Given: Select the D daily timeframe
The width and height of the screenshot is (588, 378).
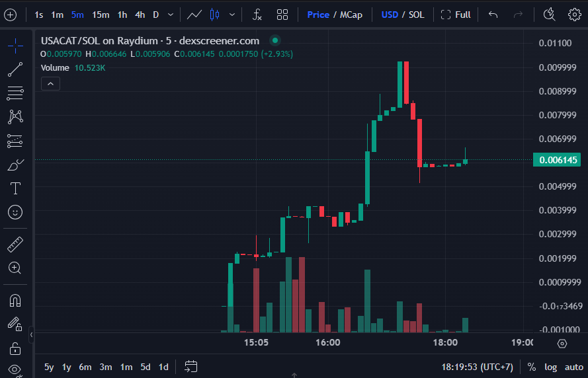Looking at the screenshot, I should pyautogui.click(x=155, y=15).
